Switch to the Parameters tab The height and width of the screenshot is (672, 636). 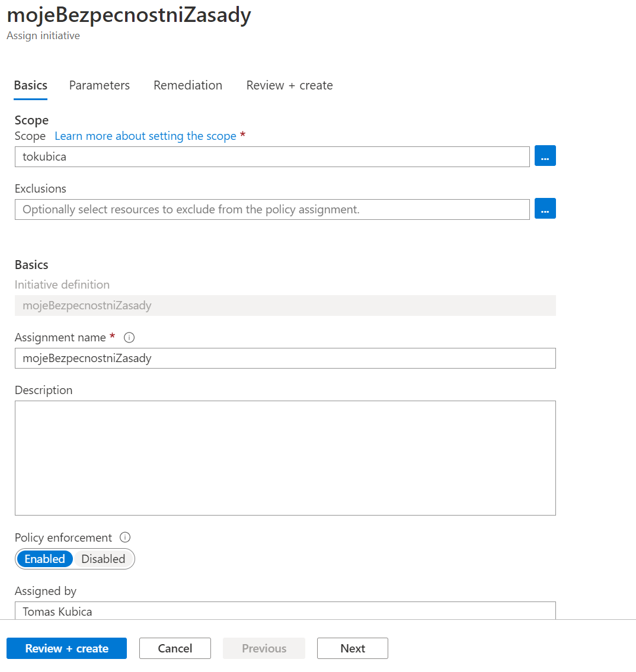click(100, 85)
